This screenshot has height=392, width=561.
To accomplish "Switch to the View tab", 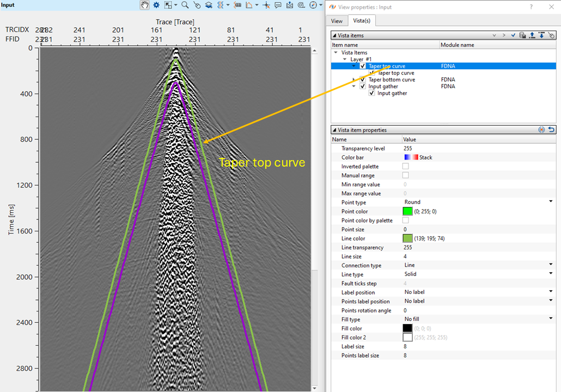I will click(x=337, y=21).
